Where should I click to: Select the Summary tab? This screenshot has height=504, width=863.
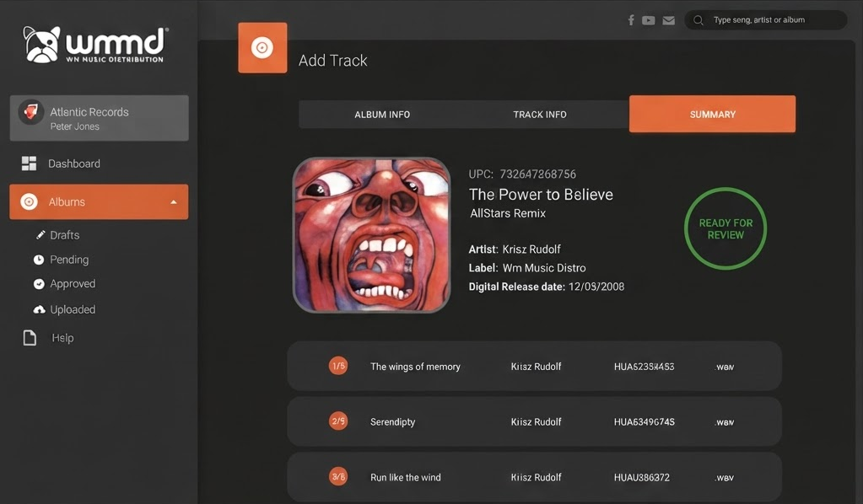(712, 114)
